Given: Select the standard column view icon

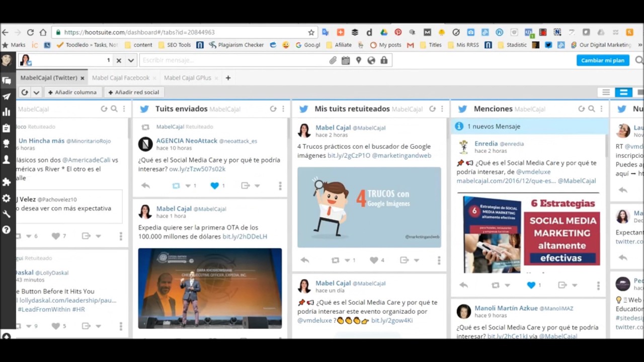Looking at the screenshot, I should (623, 92).
